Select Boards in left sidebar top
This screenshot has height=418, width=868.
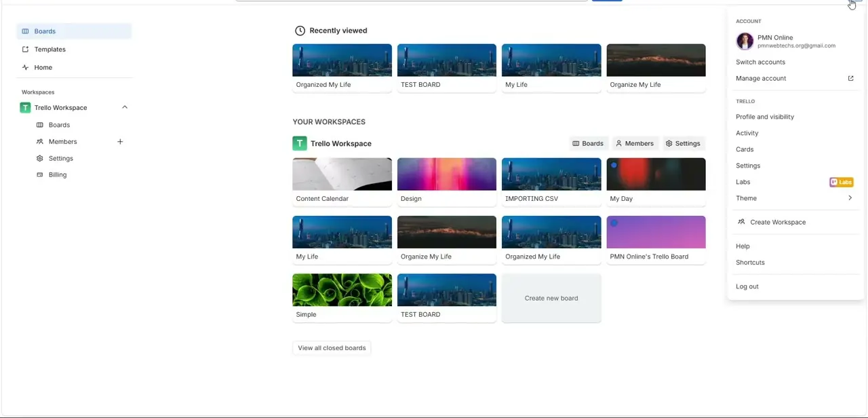tap(74, 31)
